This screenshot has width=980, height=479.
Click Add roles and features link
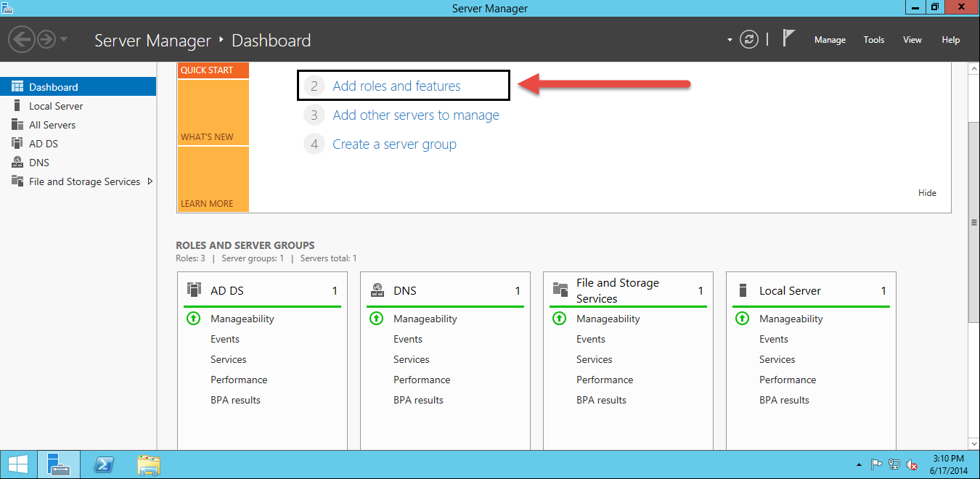click(396, 86)
